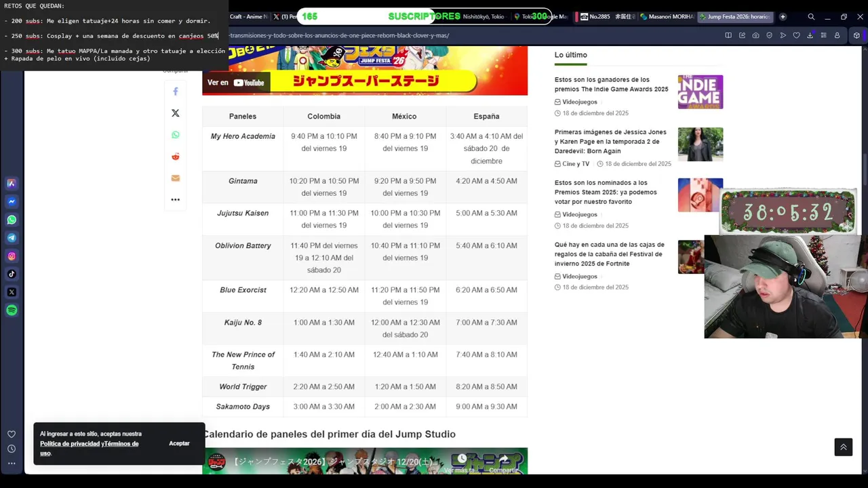Open Indie Game Awards 2025 winners article
This screenshot has height=488, width=868.
(611, 85)
